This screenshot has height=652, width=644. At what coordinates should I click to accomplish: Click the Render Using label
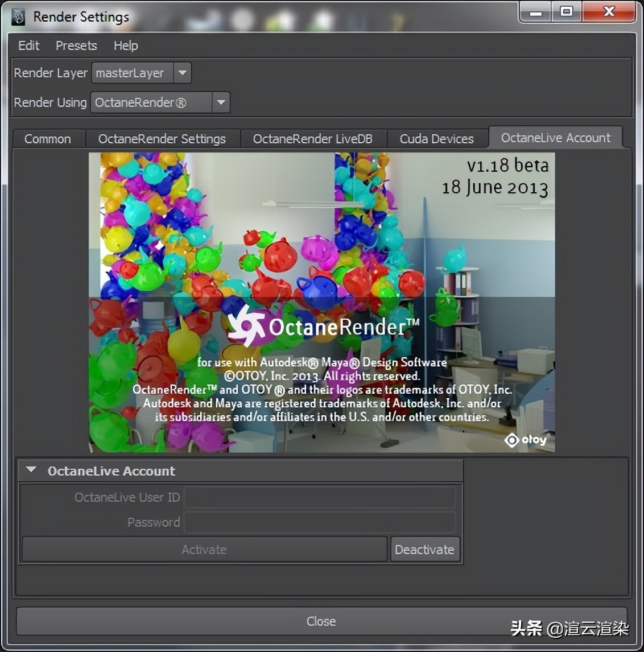50,102
